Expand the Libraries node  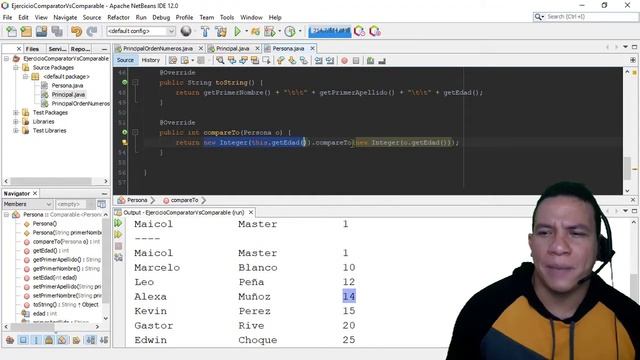coord(16,122)
